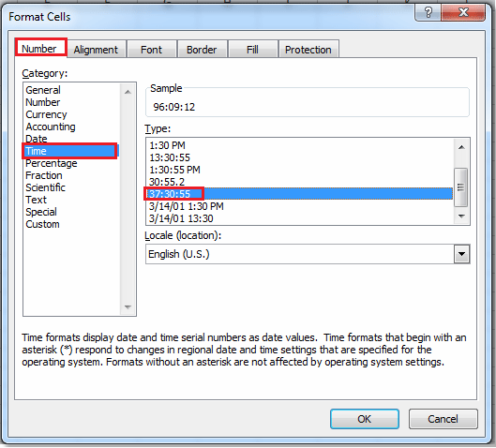This screenshot has height=448, width=496.
Task: Click Type list scroll up arrow
Action: tap(461, 147)
